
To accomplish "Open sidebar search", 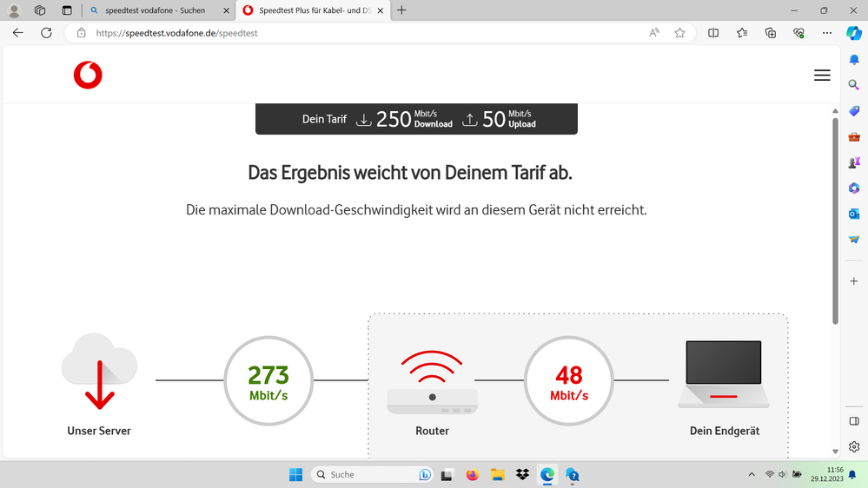I will point(854,84).
